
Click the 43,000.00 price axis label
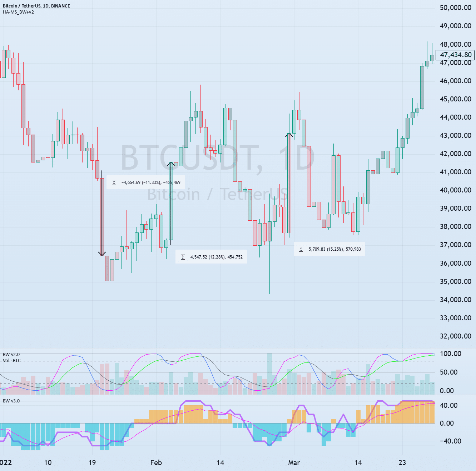point(456,135)
